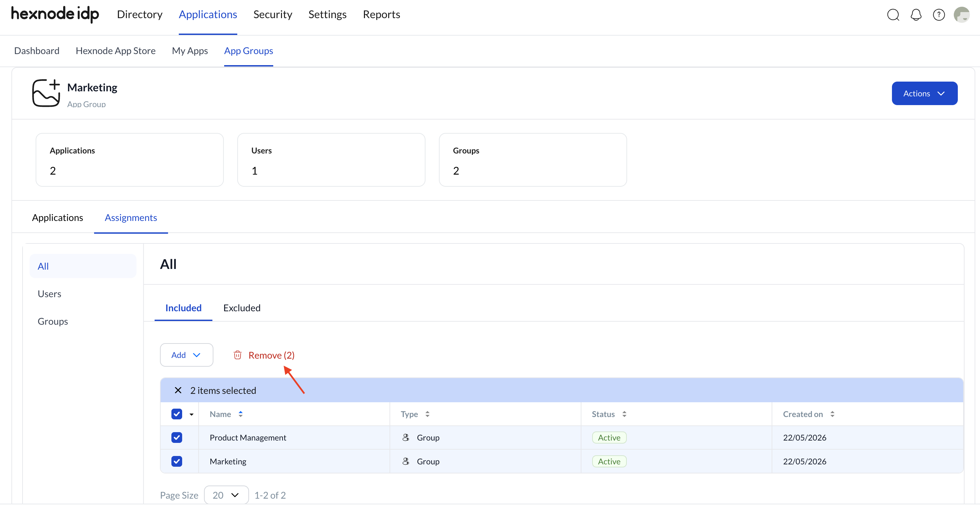Click Active status badge for Marketing row
This screenshot has width=980, height=505.
[x=609, y=461]
